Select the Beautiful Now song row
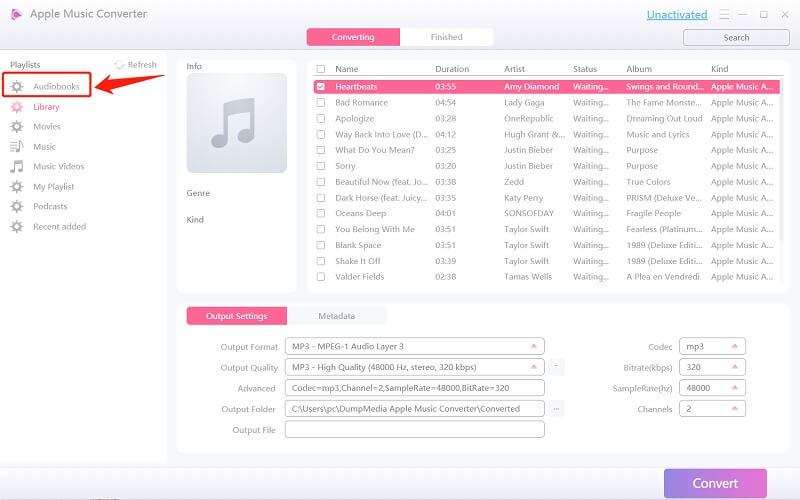The width and height of the screenshot is (800, 500). coord(546,182)
